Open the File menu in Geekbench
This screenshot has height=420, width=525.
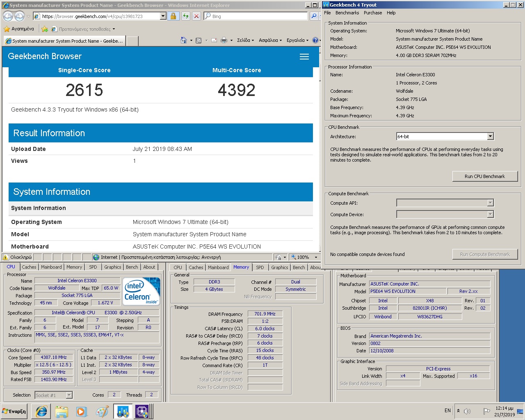pyautogui.click(x=327, y=13)
